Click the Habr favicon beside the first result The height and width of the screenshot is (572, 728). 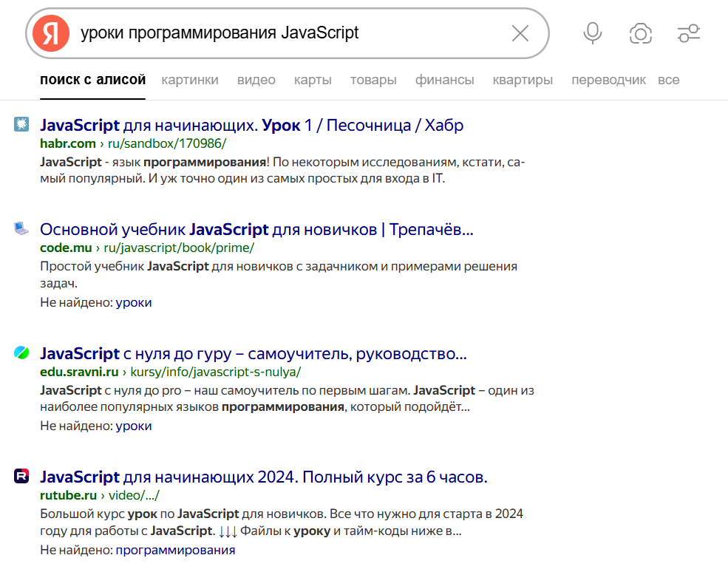pos(21,124)
